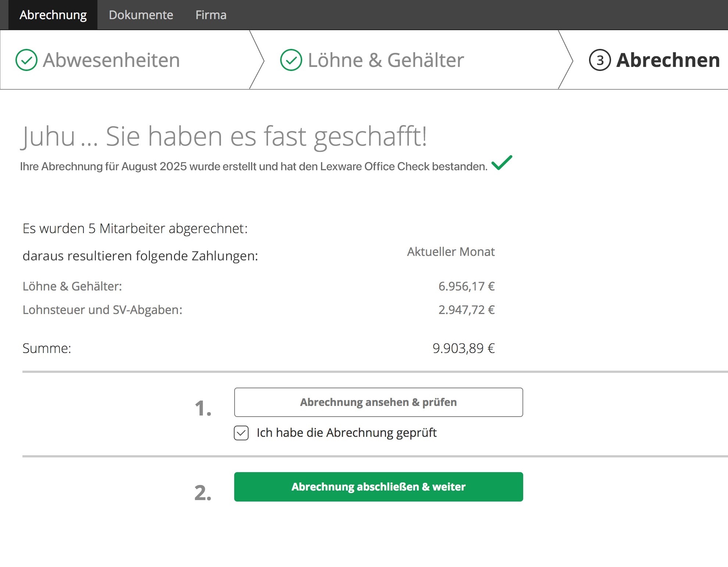Screen dimensions: 728x567
Task: Click the 'Ich habe die Abrechnung geprüft' label text
Action: click(x=346, y=433)
